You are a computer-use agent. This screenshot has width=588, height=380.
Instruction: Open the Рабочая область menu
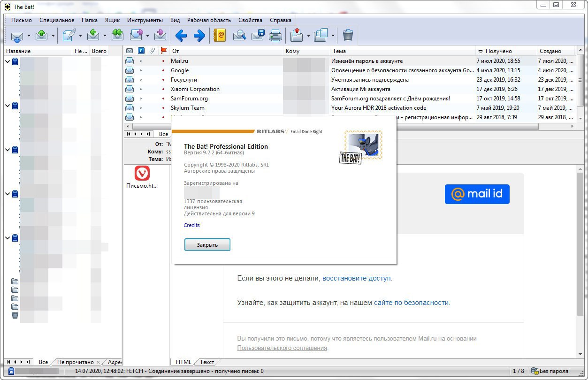[209, 20]
